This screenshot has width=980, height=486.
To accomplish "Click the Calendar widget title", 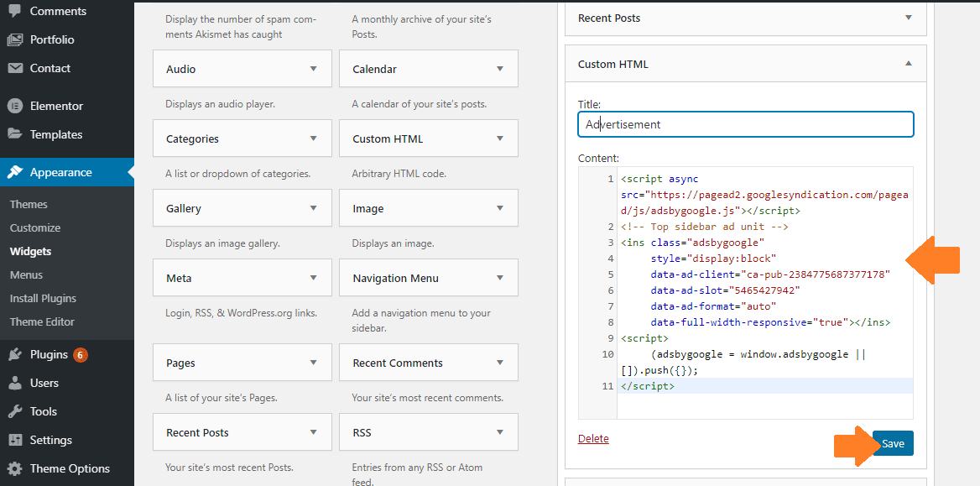I will click(374, 69).
